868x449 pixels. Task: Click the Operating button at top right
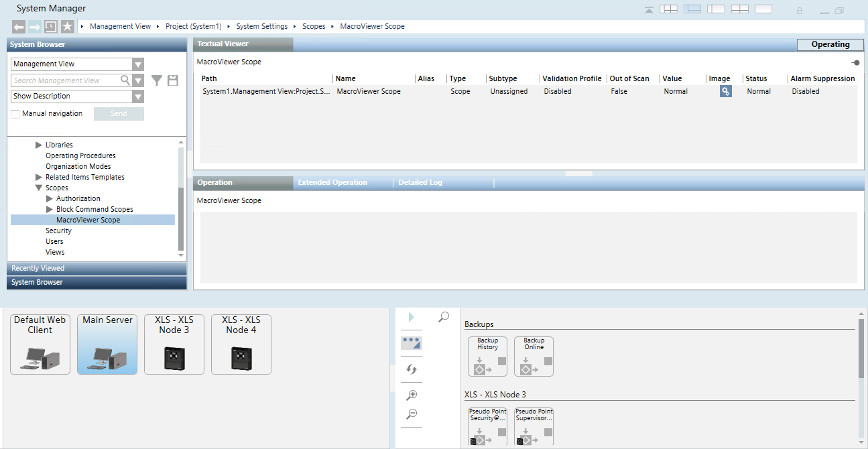[x=830, y=44]
